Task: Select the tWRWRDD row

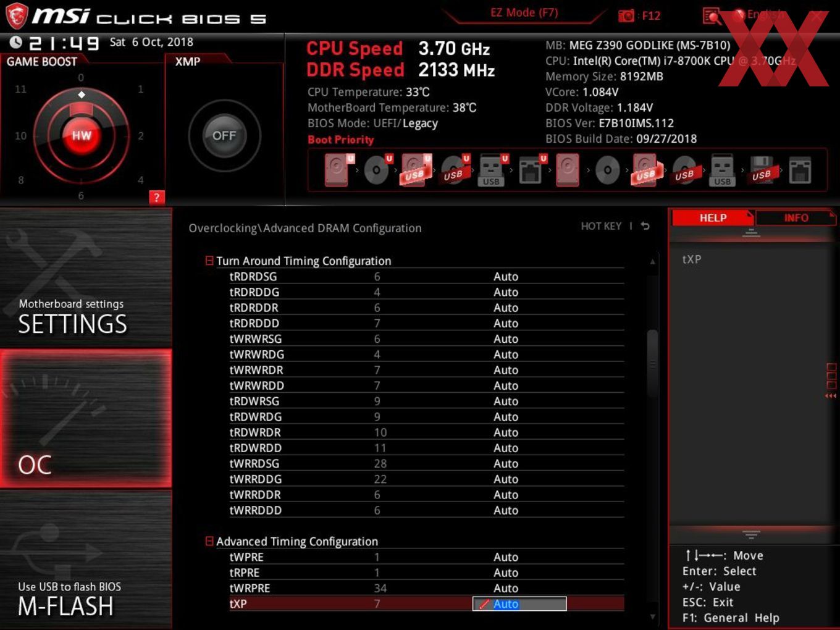Action: (x=426, y=385)
